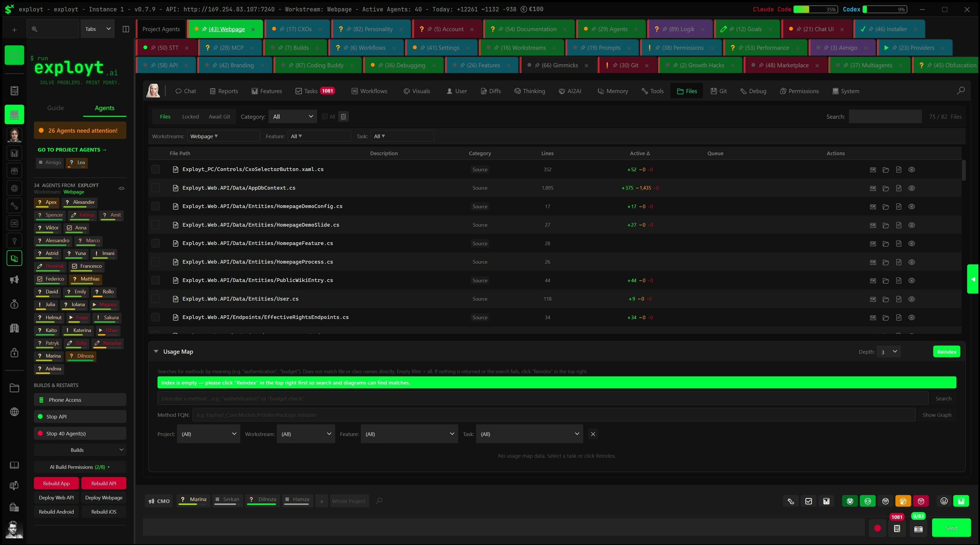Switch to the Tasks tab

(315, 91)
